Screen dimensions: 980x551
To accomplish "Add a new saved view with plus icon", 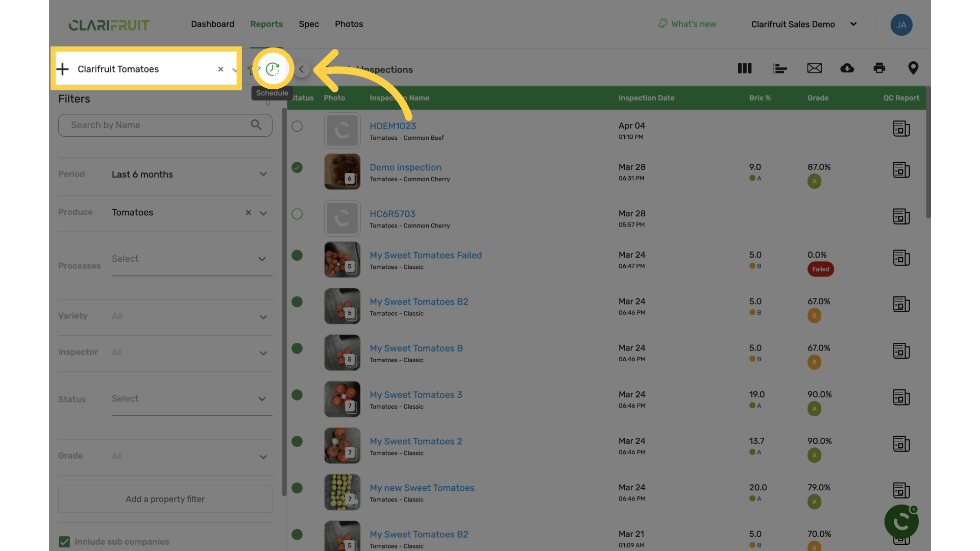I will click(x=62, y=69).
